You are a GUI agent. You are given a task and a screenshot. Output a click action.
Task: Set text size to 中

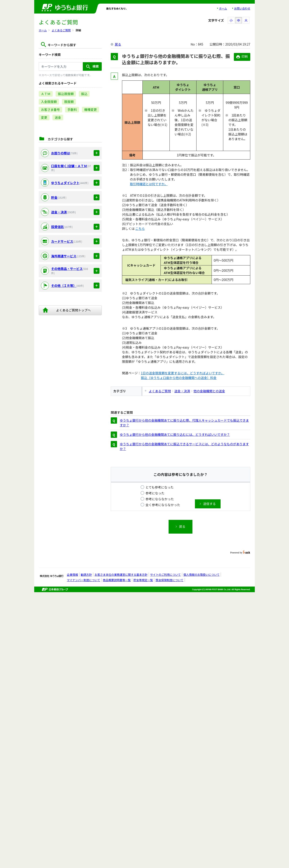(x=239, y=21)
